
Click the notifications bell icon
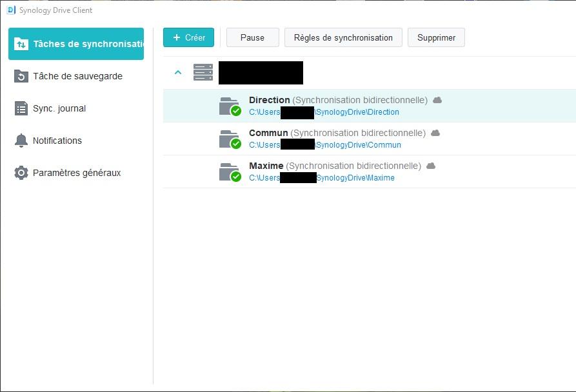pos(21,141)
